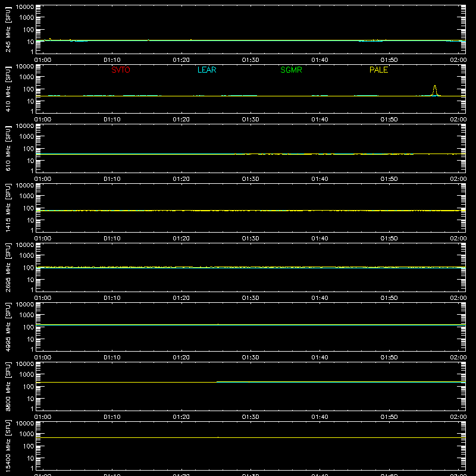Click the small spike near 01:26 in 4995 MHz plot

[x=218, y=324]
